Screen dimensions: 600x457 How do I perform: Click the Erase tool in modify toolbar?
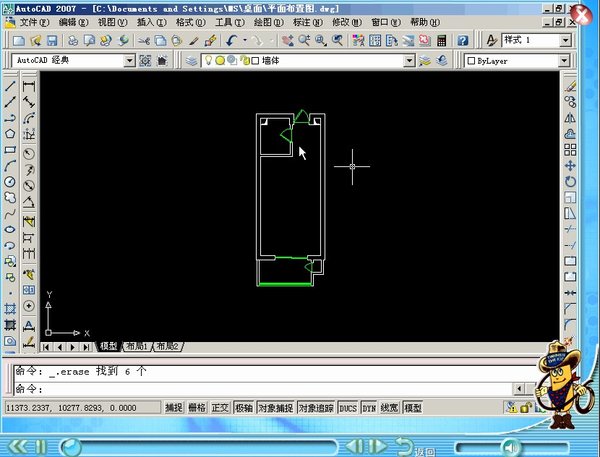[x=570, y=87]
